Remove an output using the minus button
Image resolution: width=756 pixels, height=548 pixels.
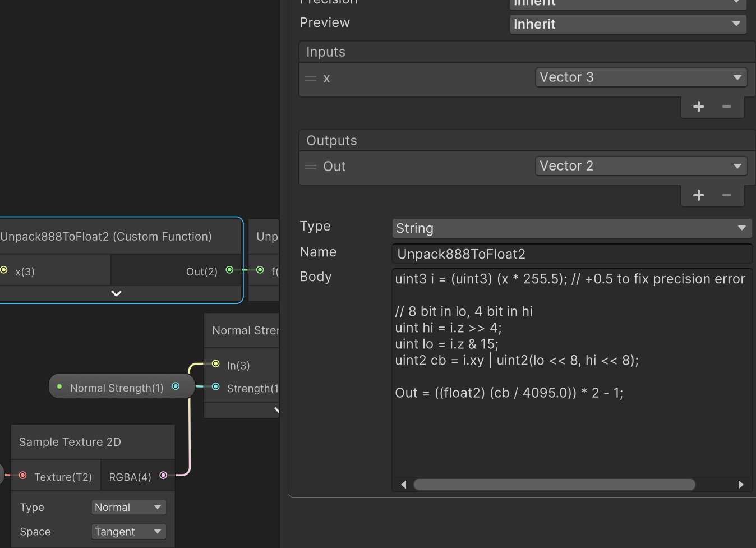click(727, 195)
